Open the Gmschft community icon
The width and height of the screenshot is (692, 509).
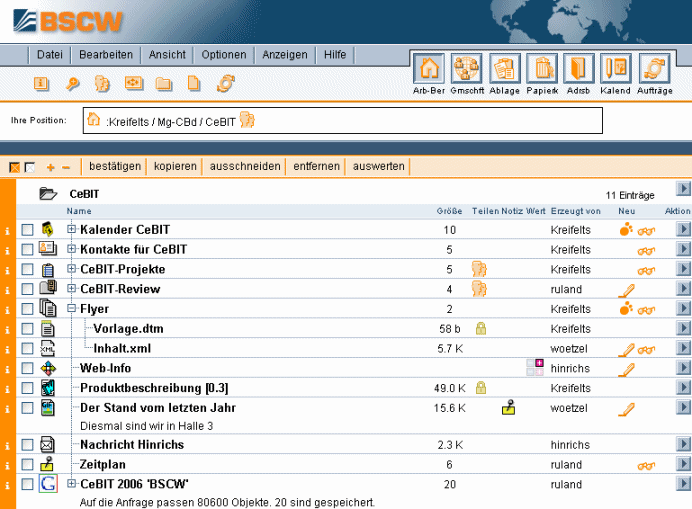click(x=467, y=69)
